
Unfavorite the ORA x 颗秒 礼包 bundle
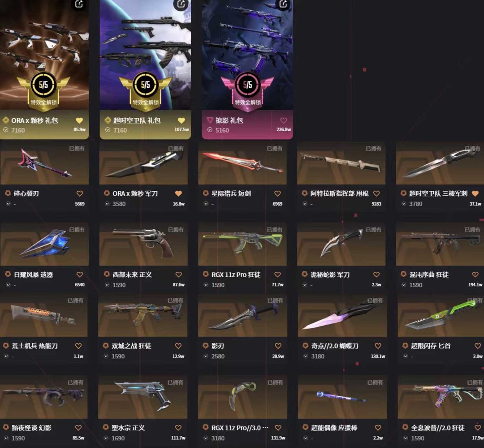(x=79, y=121)
